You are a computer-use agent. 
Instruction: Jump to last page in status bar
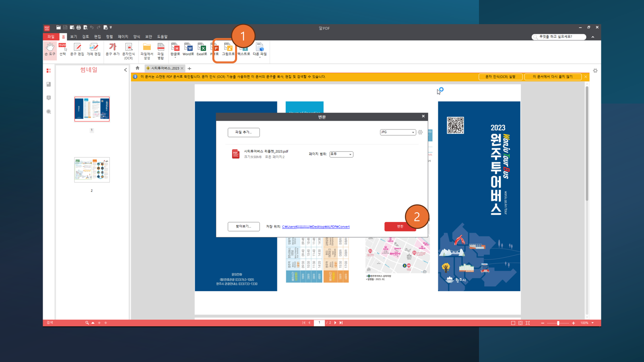[x=341, y=323]
